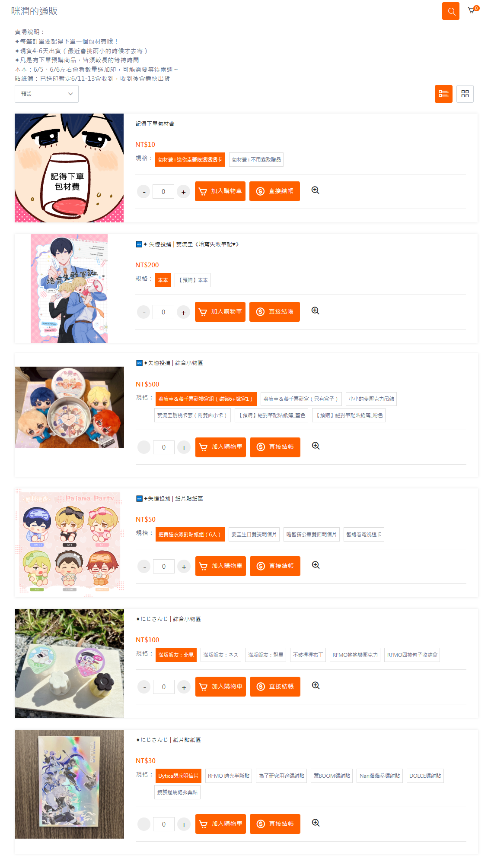491x868 pixels.
Task: Select the DOLCE鐳射貼 variant
Action: (425, 776)
